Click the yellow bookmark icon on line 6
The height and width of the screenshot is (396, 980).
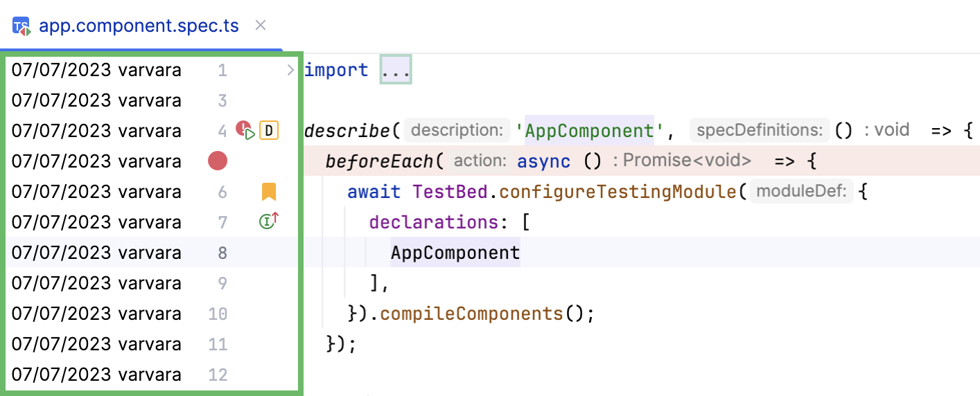269,192
